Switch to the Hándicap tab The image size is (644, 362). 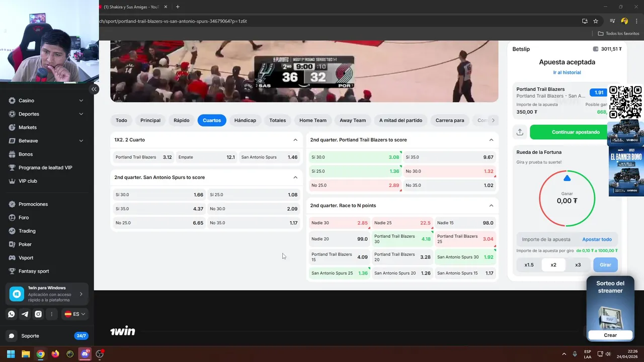(x=245, y=120)
